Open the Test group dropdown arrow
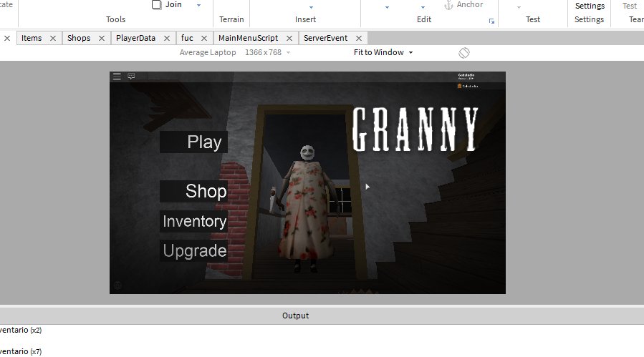The image size is (644, 357). [x=519, y=7]
